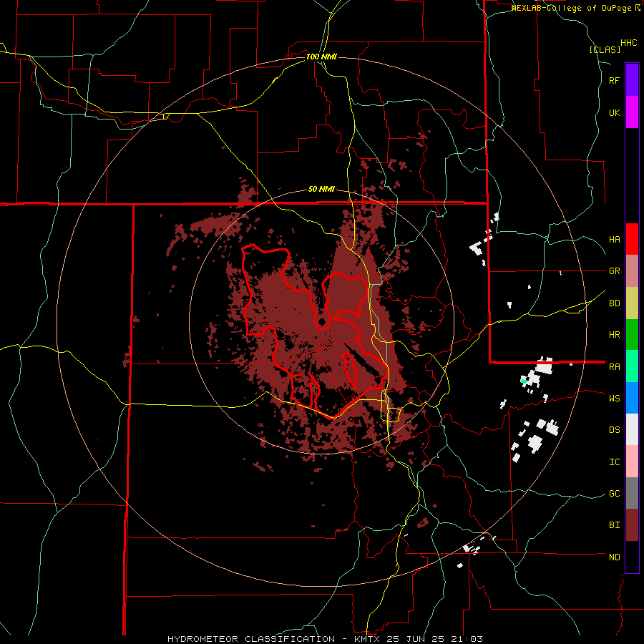
Task: Click the RF legend label
Action: click(614, 80)
